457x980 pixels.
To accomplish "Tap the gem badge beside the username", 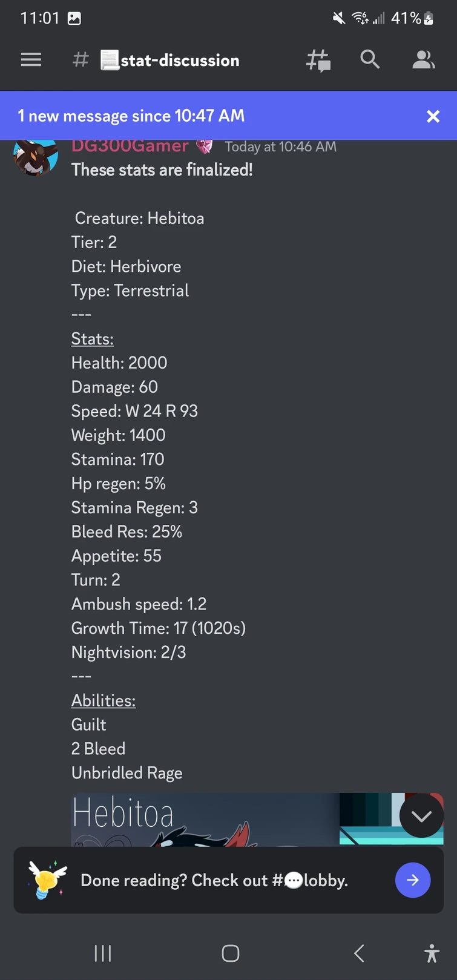I will point(205,147).
